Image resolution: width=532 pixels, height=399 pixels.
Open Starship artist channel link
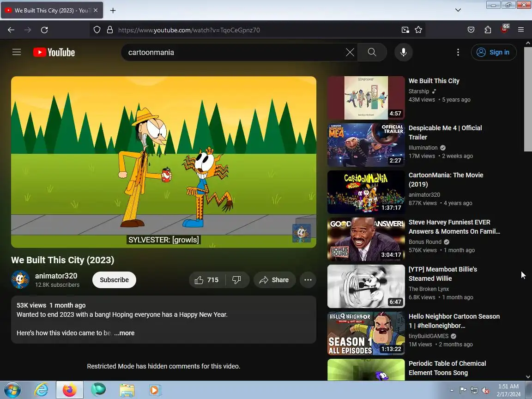tap(419, 91)
